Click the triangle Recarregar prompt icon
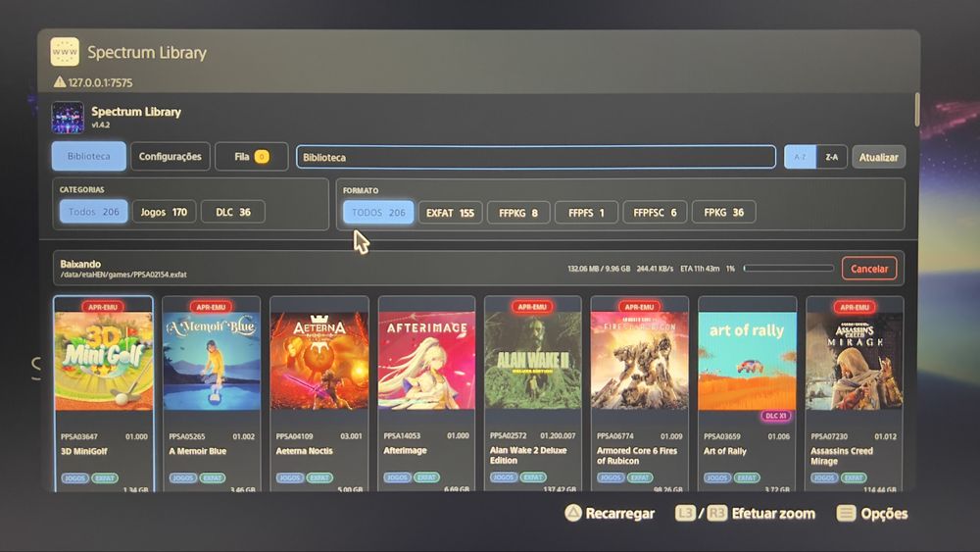Screen dimensions: 980x552 [573, 513]
